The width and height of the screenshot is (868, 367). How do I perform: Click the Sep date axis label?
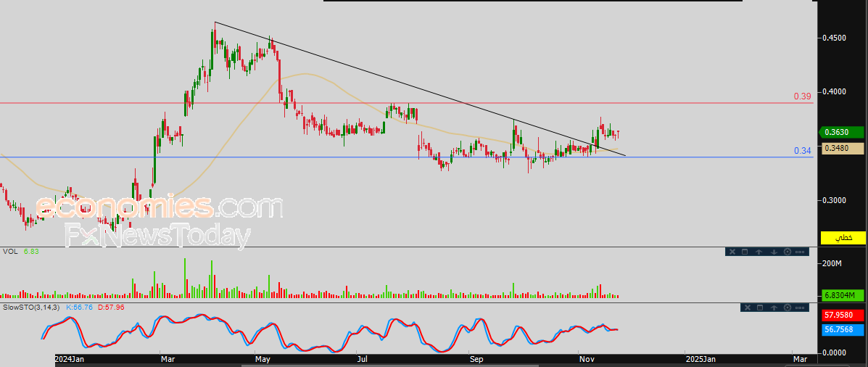point(476,359)
